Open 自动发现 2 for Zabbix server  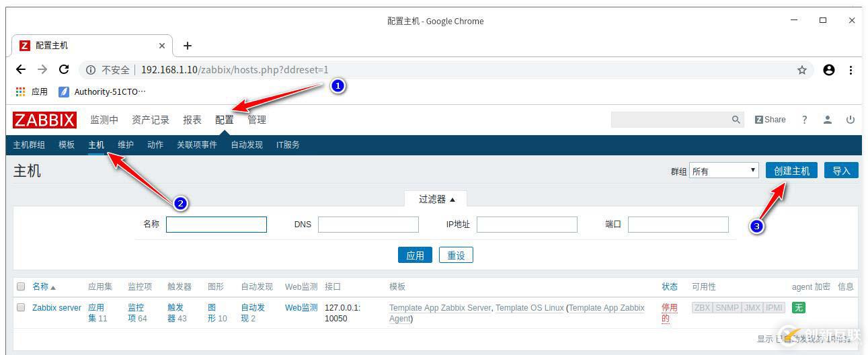click(253, 313)
